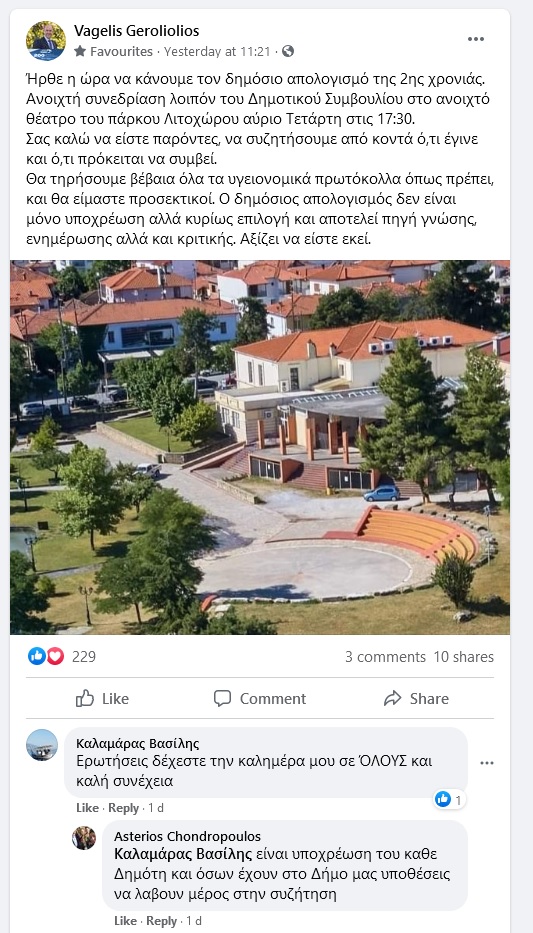View the 3 comments link
This screenshot has height=933, width=533.
point(385,657)
